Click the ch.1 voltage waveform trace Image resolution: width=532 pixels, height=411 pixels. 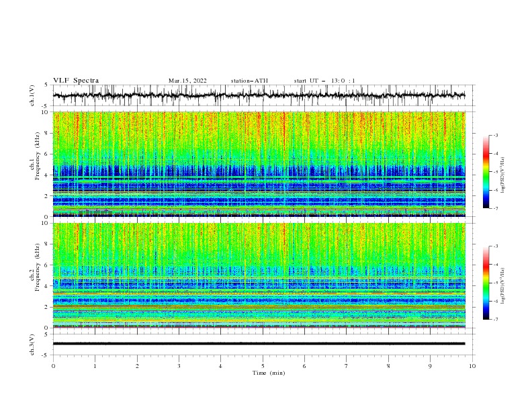[259, 95]
